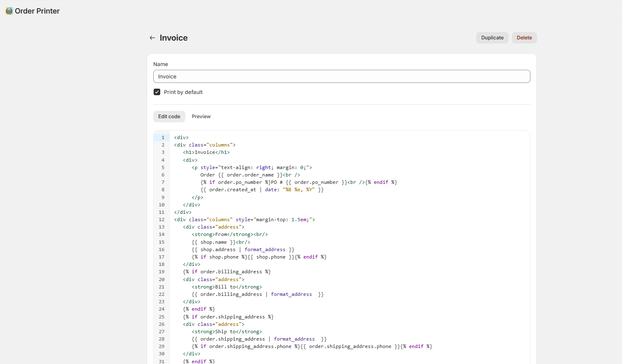Screen dimensions: 622x364
Task: Click line number 31 in the gutter
Action: (x=161, y=361)
